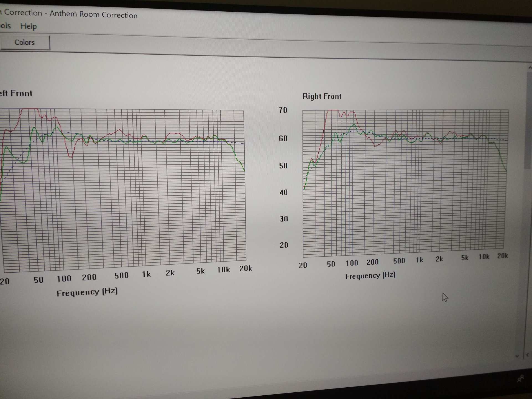The image size is (532, 399).
Task: Click the 20 dB axis label
Action: 284,245
